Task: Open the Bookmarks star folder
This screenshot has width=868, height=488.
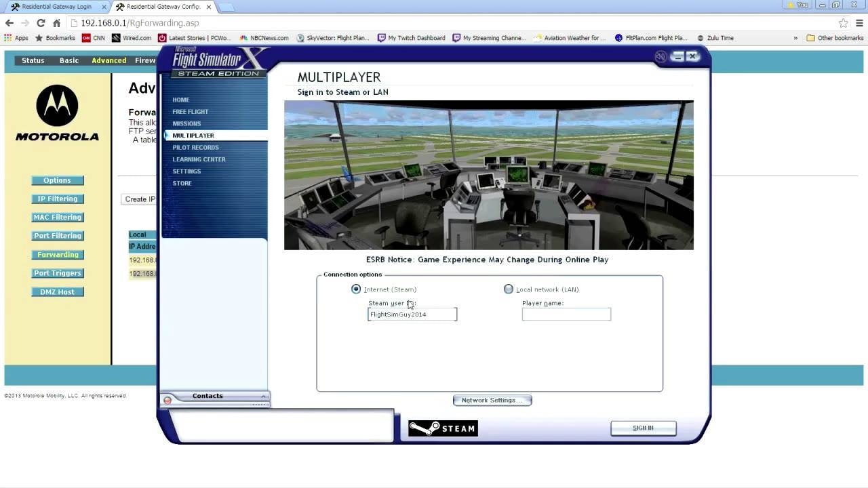Action: (55, 38)
